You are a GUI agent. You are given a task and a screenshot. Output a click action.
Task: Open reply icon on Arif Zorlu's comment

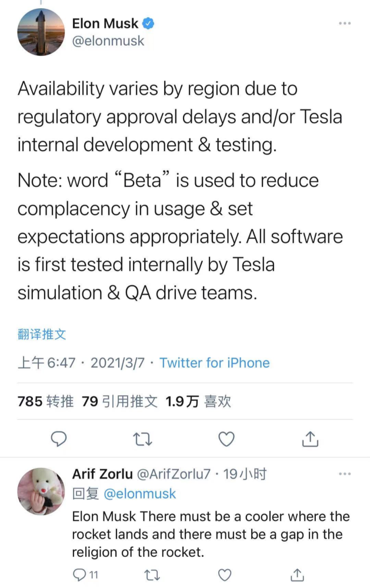tap(78, 574)
